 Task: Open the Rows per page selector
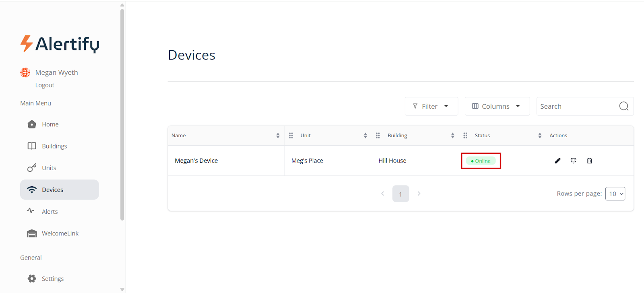point(615,194)
